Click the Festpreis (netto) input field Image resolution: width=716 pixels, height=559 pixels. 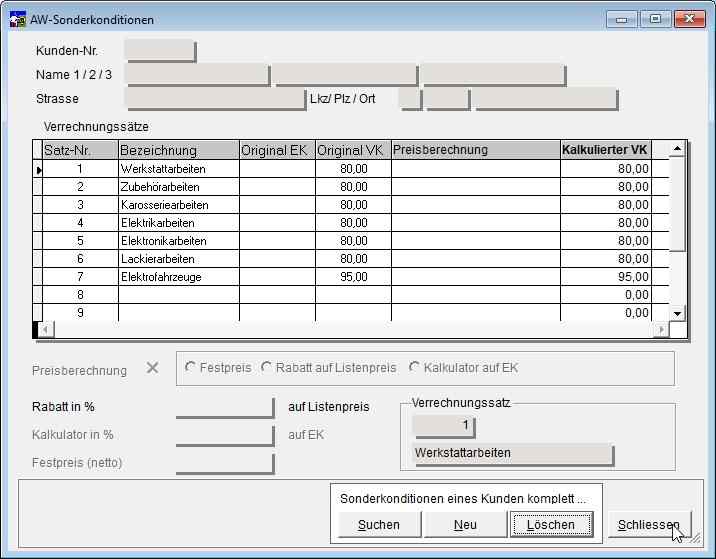(225, 463)
